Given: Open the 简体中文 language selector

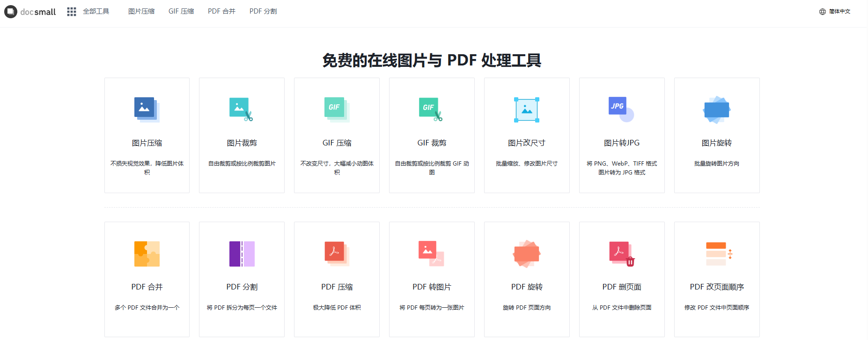Looking at the screenshot, I should click(x=835, y=12).
